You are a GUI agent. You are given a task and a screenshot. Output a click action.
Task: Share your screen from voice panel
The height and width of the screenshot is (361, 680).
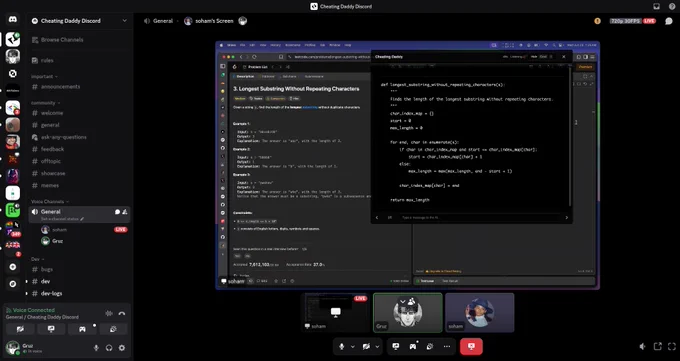coord(51,329)
